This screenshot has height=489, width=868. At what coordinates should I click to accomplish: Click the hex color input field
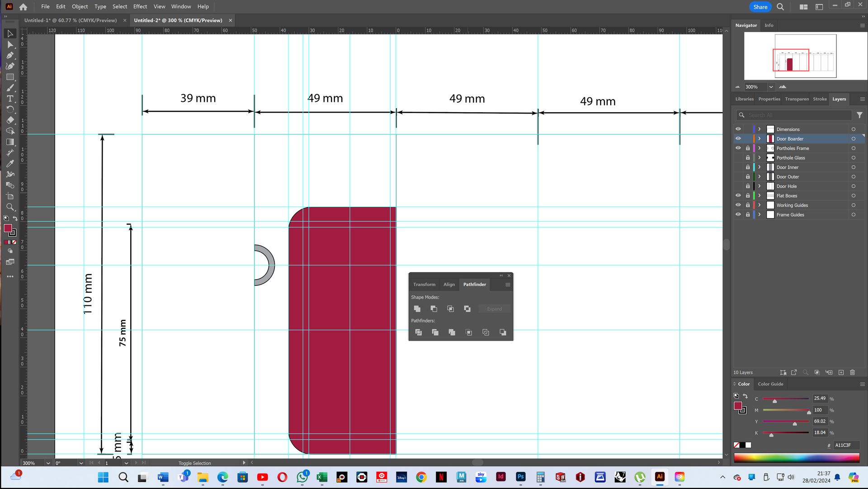[844, 445]
